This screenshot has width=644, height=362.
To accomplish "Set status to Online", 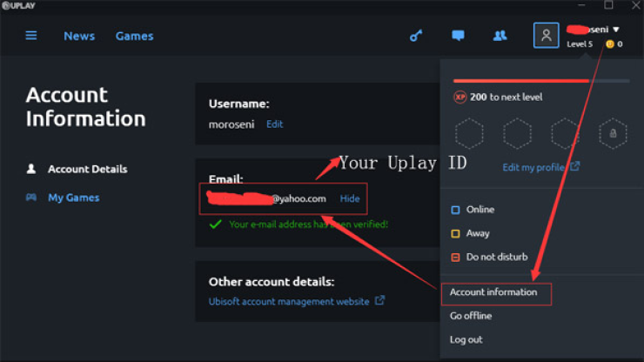I will tap(473, 210).
